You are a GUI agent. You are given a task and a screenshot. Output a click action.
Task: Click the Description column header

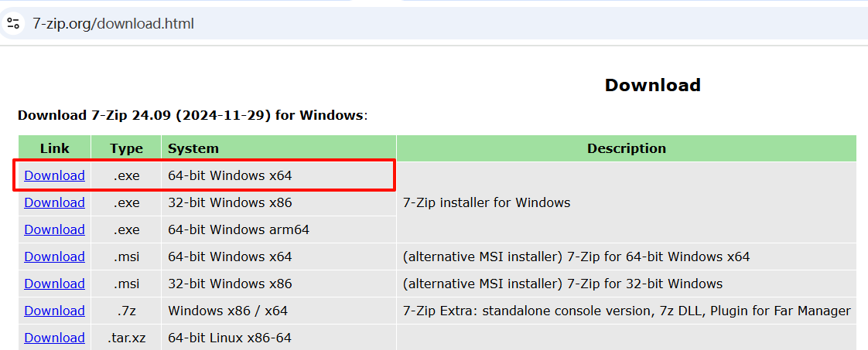pyautogui.click(x=626, y=148)
